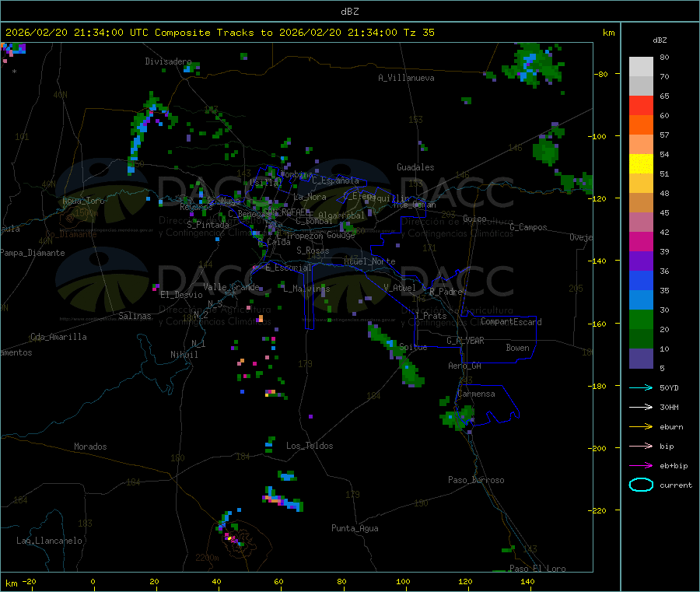
Task: Click the Bowen place label
Action: pos(517,348)
